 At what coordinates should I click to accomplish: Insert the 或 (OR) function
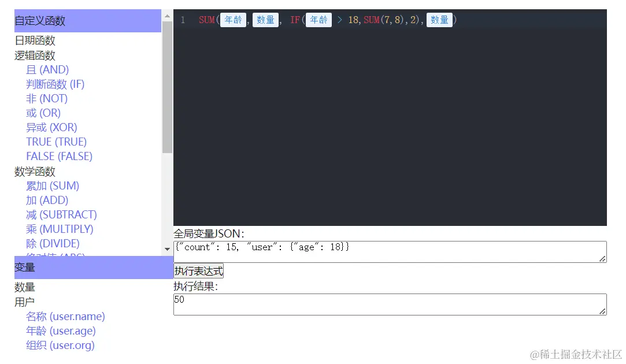tap(43, 113)
